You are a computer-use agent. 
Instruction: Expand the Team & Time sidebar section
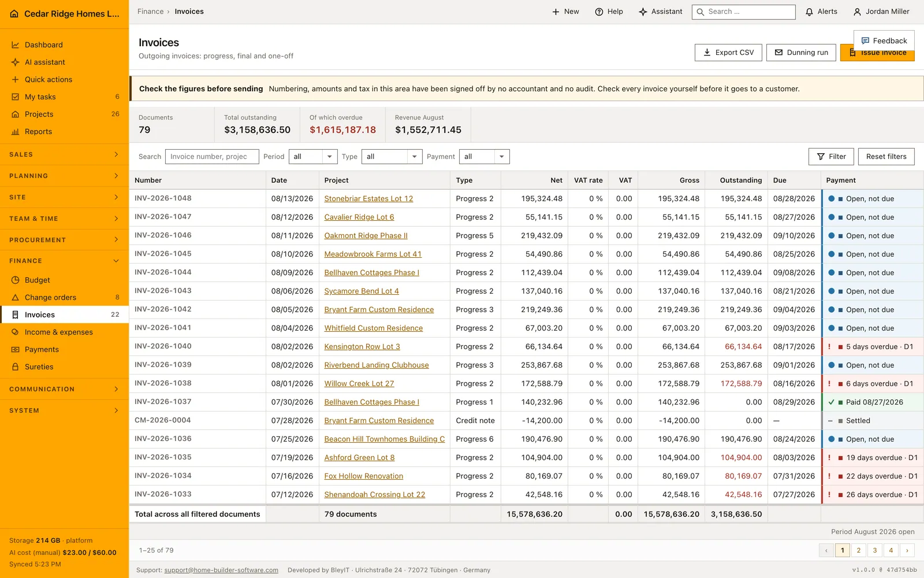(64, 218)
